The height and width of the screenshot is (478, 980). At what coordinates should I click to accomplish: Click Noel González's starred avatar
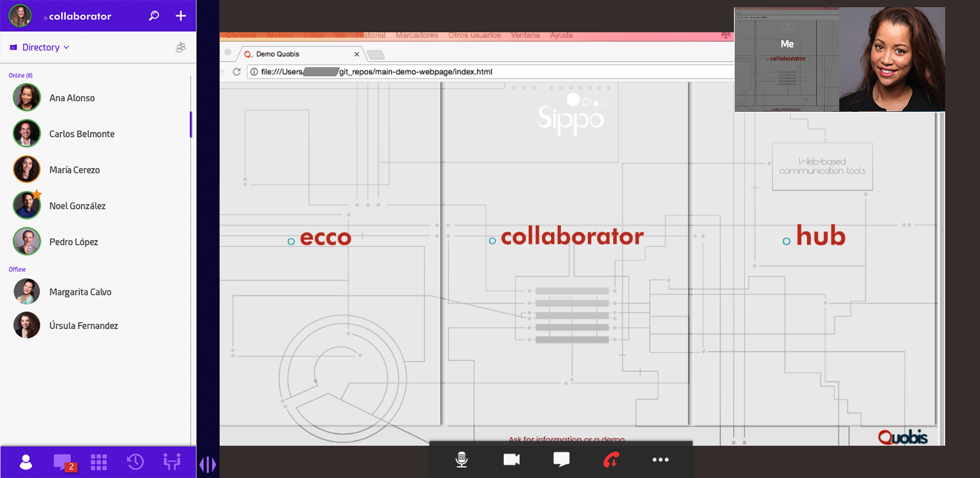click(27, 205)
